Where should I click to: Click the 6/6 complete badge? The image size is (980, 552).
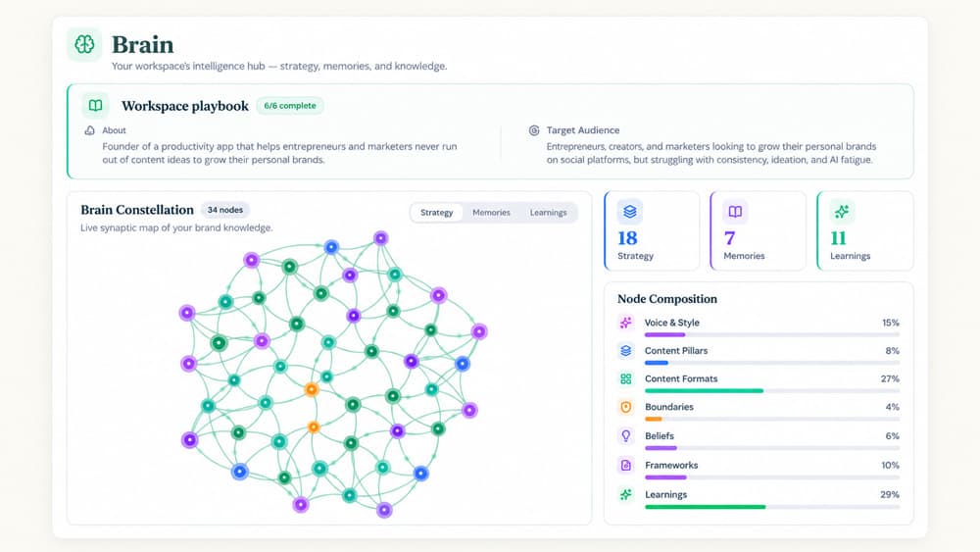click(290, 106)
